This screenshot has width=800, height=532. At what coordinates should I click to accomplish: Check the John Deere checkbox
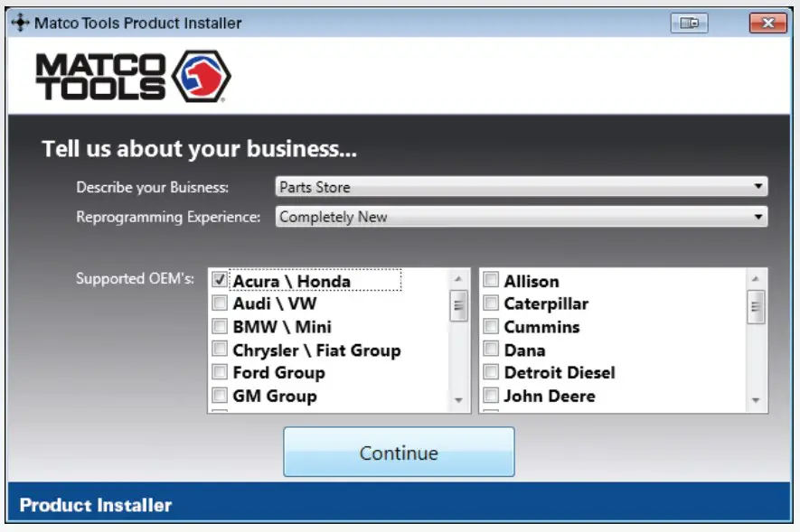click(x=491, y=395)
